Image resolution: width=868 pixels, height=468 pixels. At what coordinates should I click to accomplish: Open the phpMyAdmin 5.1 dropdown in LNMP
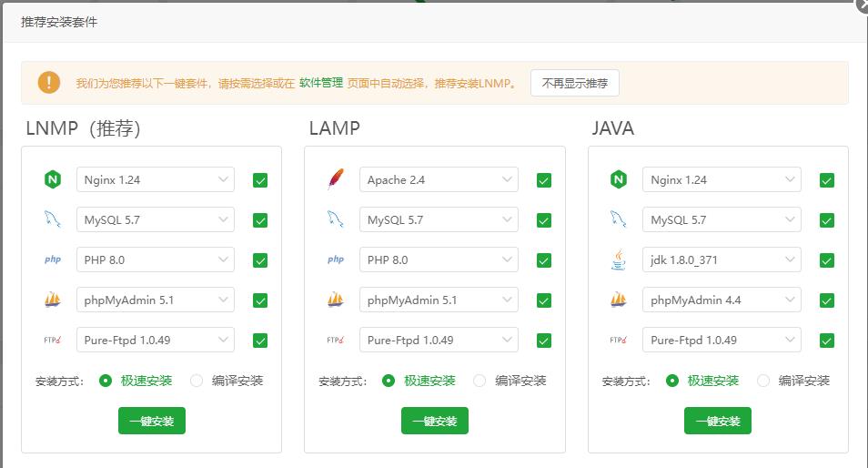pyautogui.click(x=156, y=300)
